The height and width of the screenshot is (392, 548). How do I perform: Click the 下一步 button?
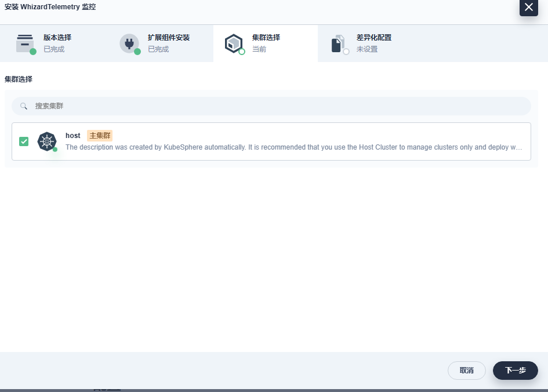click(516, 371)
